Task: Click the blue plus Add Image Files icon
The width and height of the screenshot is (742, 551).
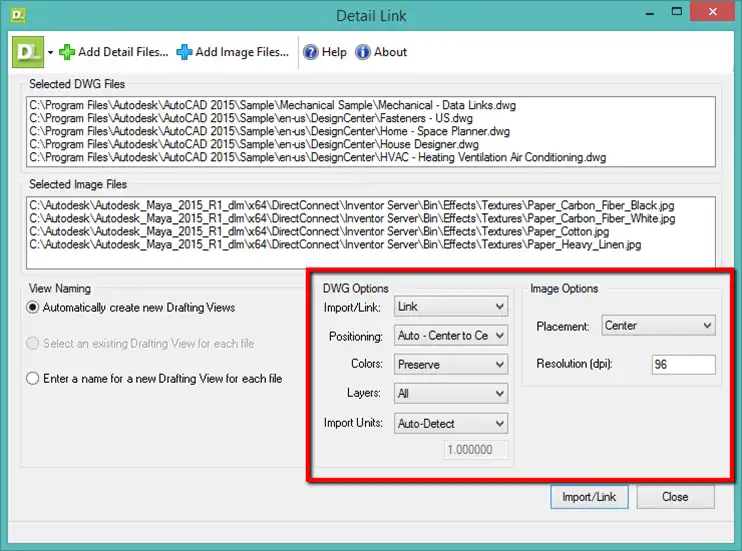Action: (184, 52)
